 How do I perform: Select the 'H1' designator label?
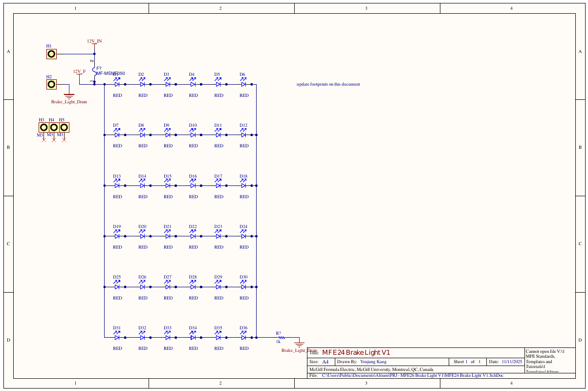click(49, 46)
